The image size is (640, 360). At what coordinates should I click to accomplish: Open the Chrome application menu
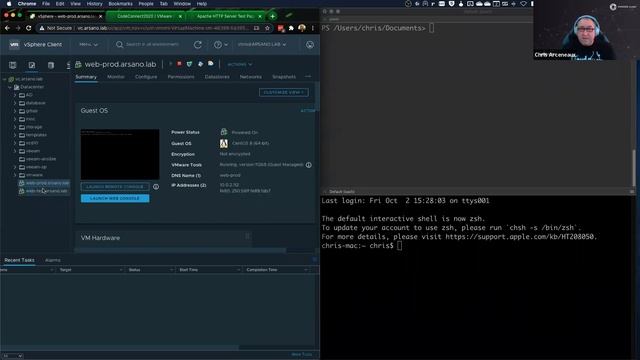click(27, 4)
